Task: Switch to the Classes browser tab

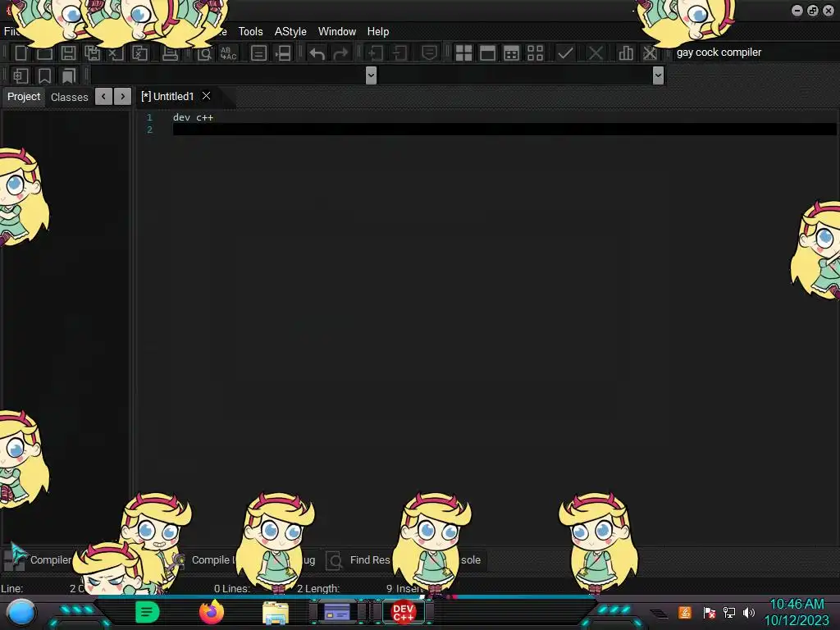Action: point(69,97)
